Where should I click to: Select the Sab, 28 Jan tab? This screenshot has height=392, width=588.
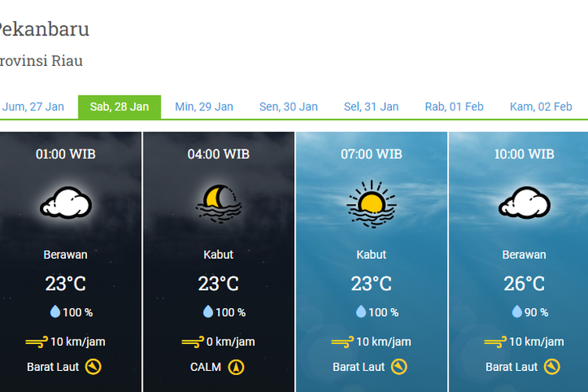coord(119,107)
